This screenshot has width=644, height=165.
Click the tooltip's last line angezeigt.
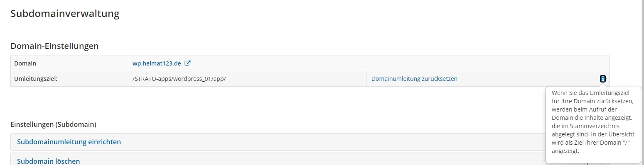point(565,151)
